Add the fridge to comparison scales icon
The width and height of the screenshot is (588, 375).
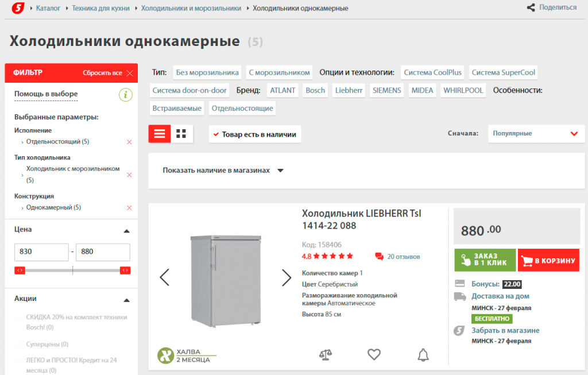(x=326, y=354)
